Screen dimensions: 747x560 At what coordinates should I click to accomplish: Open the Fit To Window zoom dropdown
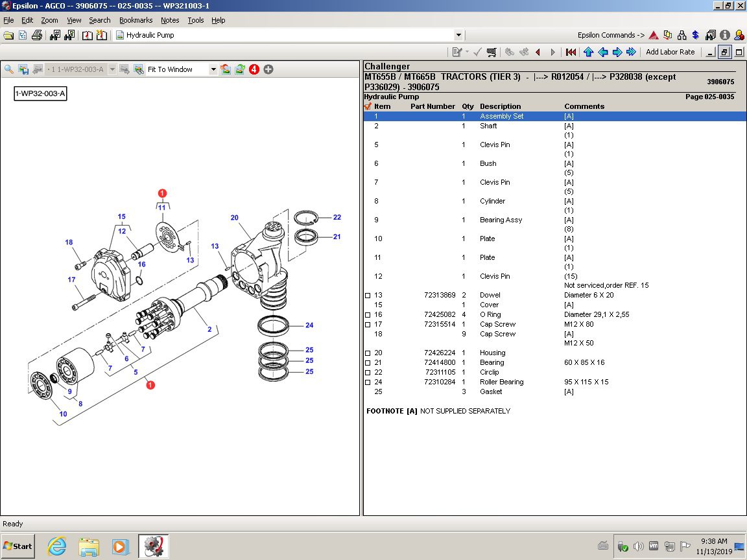coord(213,69)
